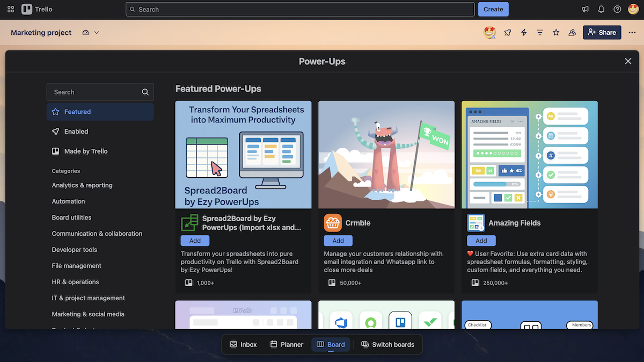Switch to the Planner tab
The height and width of the screenshot is (362, 644).
coord(287,344)
